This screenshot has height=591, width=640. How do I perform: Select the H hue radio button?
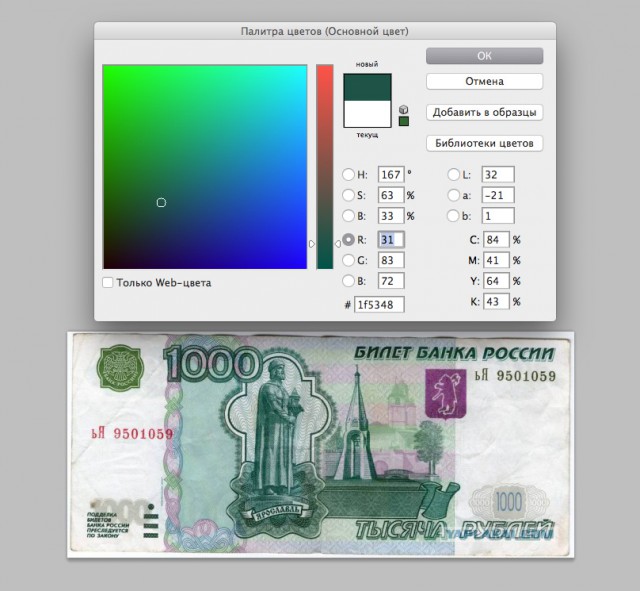point(348,175)
